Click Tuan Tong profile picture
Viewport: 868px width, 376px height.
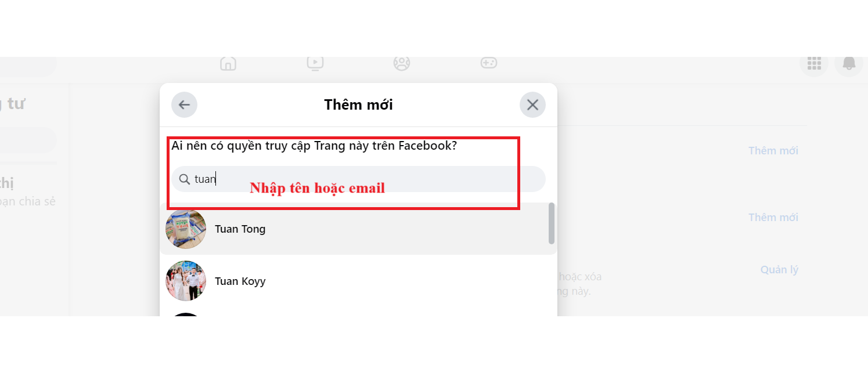pos(186,229)
